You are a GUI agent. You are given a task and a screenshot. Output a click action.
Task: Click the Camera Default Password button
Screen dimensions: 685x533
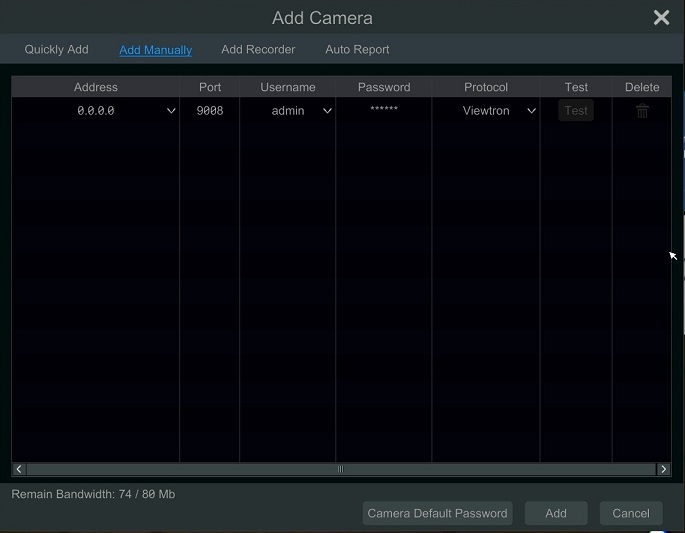pos(437,513)
